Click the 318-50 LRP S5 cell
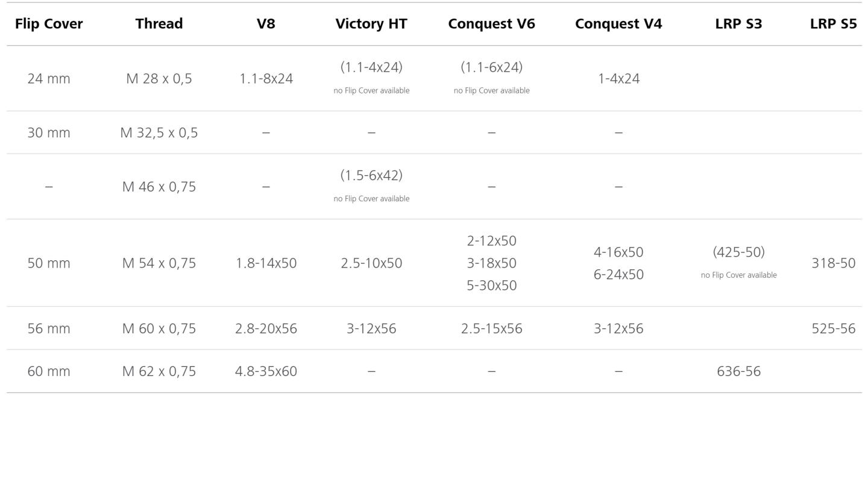 pos(833,263)
